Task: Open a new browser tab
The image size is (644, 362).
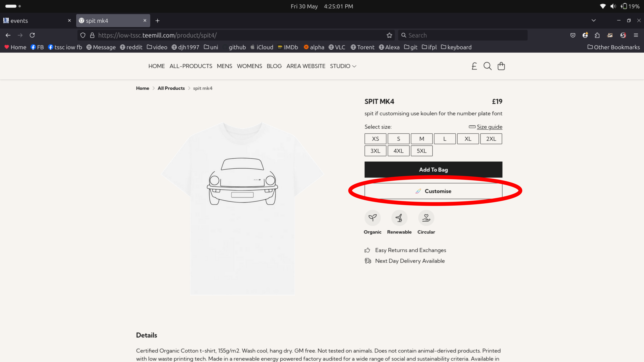Action: (157, 21)
